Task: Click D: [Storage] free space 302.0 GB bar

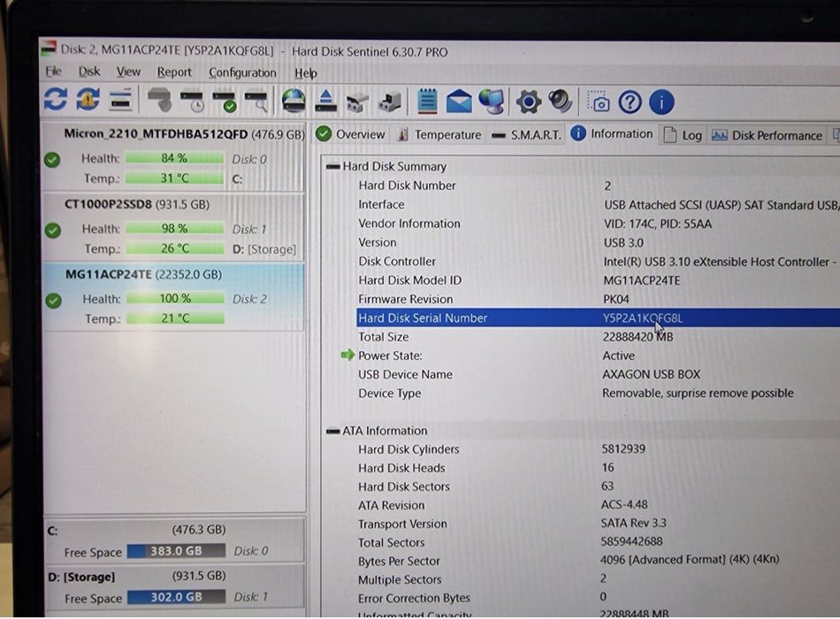Action: point(176,597)
